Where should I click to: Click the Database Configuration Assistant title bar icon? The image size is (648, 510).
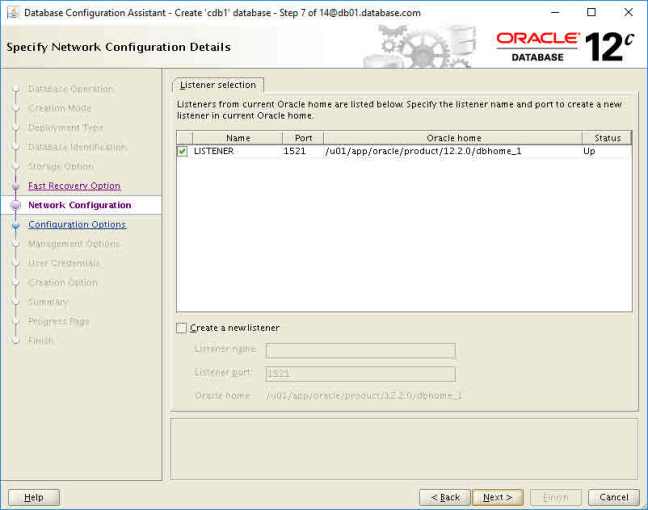pos(11,12)
